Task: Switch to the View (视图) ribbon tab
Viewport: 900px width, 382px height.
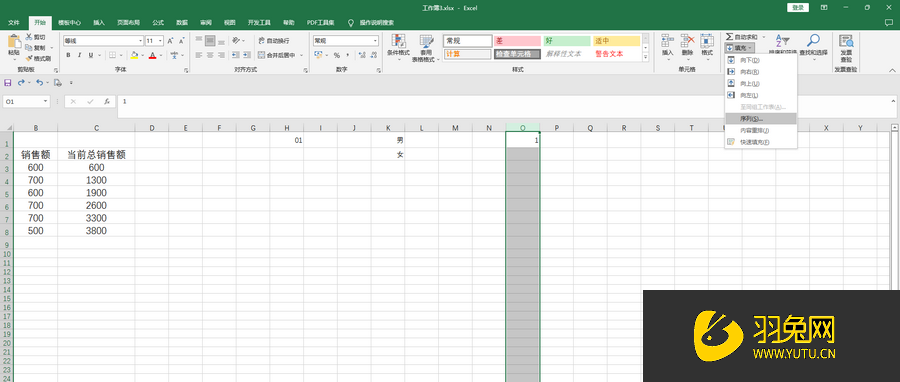Action: (230, 22)
